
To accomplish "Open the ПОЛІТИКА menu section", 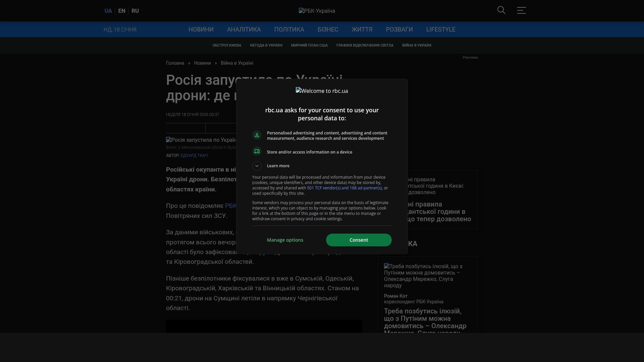I will click(289, 29).
